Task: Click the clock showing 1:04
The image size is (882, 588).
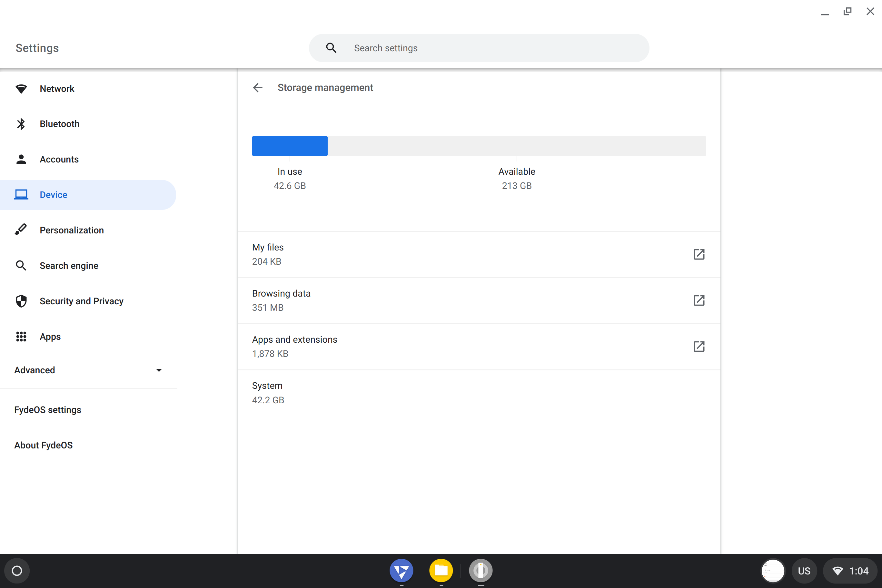Action: tap(859, 571)
